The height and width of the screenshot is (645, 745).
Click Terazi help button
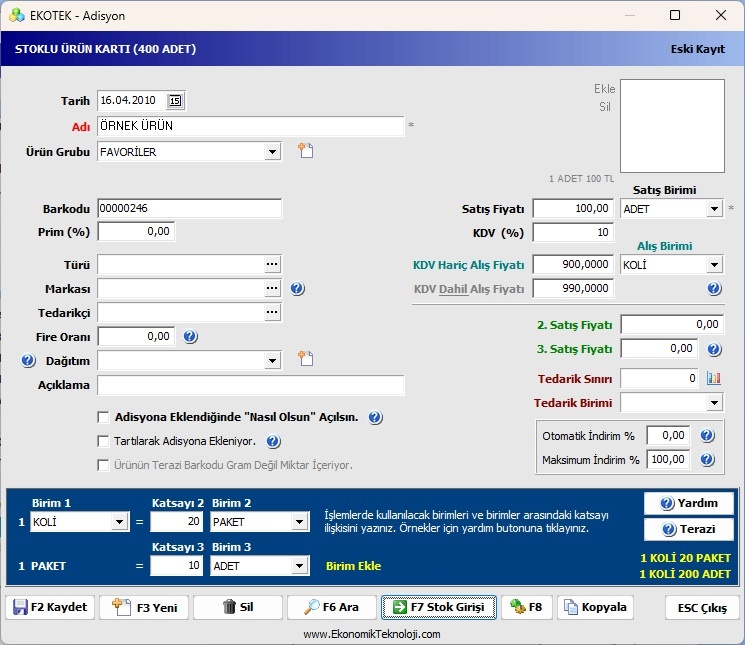(x=688, y=529)
